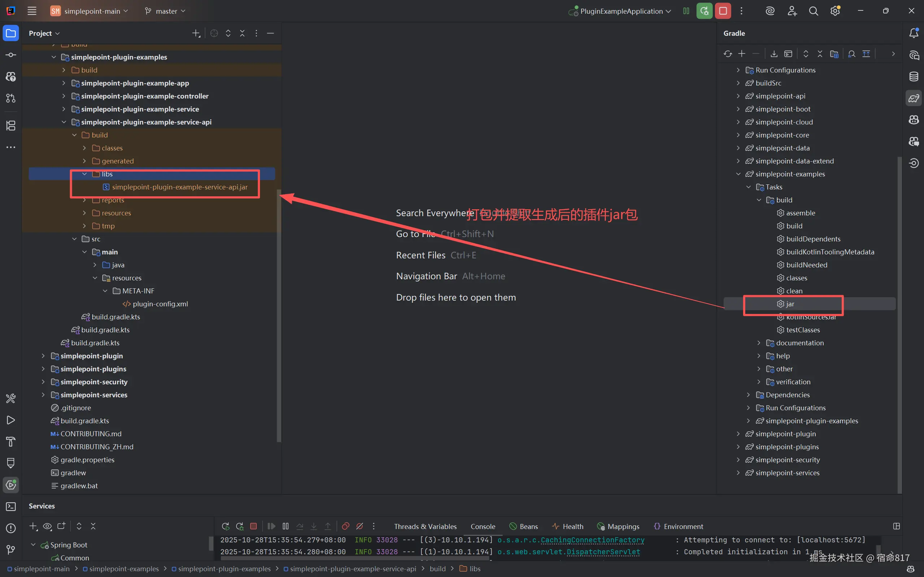Click the Select Opened File target icon
The height and width of the screenshot is (577, 924).
(214, 33)
